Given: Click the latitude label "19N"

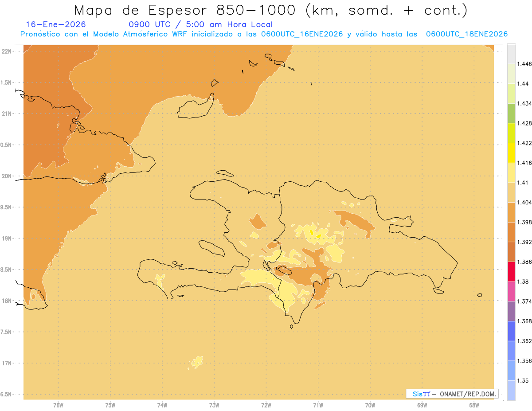Looking at the screenshot, I should pyautogui.click(x=7, y=238).
